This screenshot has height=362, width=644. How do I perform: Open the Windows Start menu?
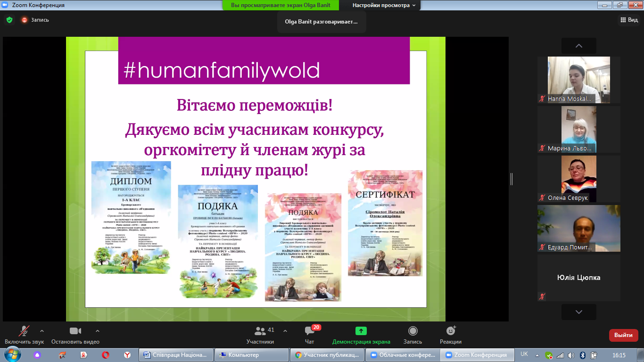(x=12, y=354)
